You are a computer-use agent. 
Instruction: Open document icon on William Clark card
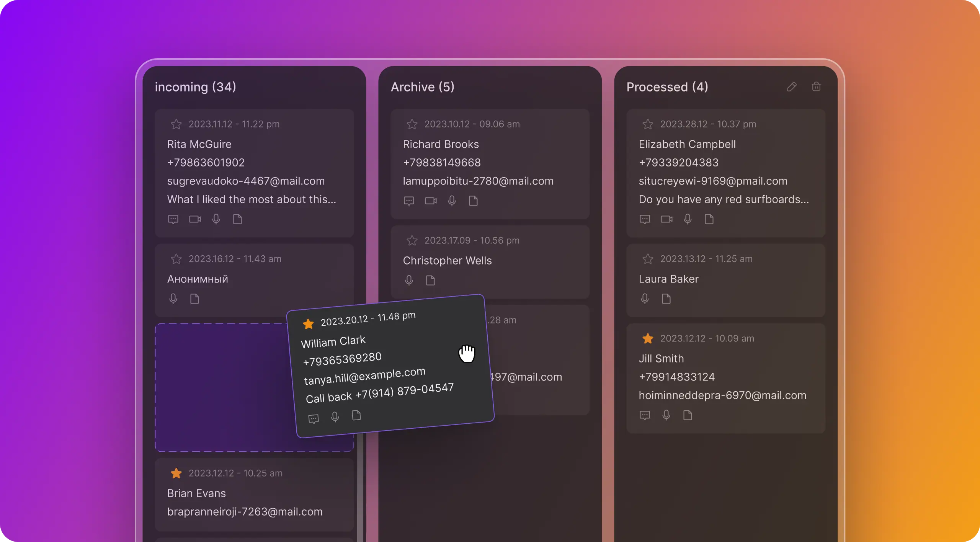tap(356, 415)
